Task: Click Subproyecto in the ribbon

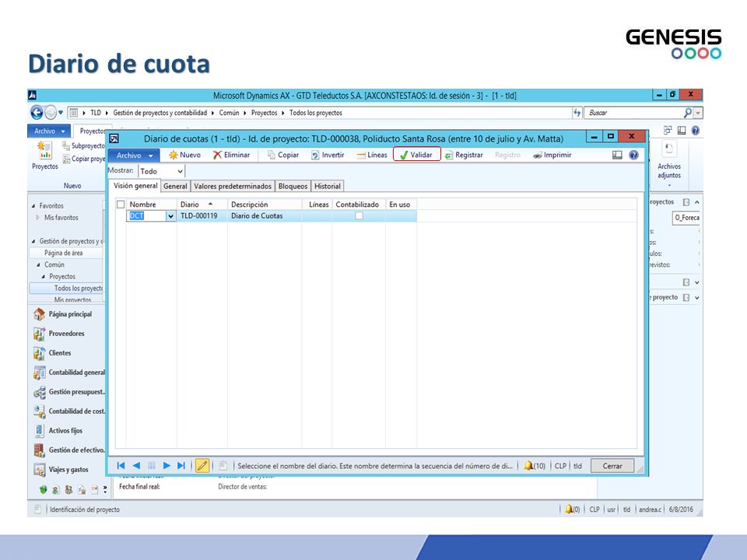Action: [x=84, y=145]
